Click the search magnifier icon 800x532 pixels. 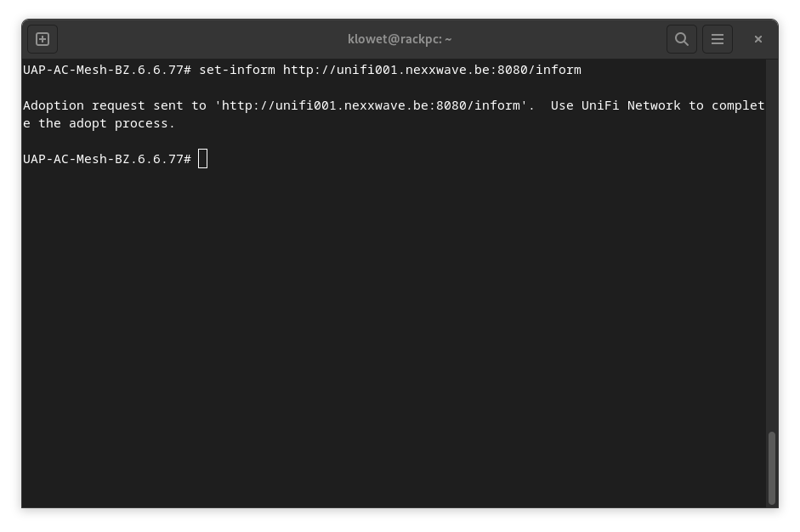[x=681, y=39]
